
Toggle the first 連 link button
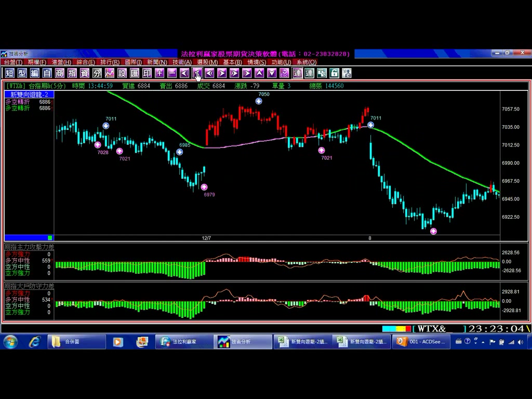click(x=297, y=73)
